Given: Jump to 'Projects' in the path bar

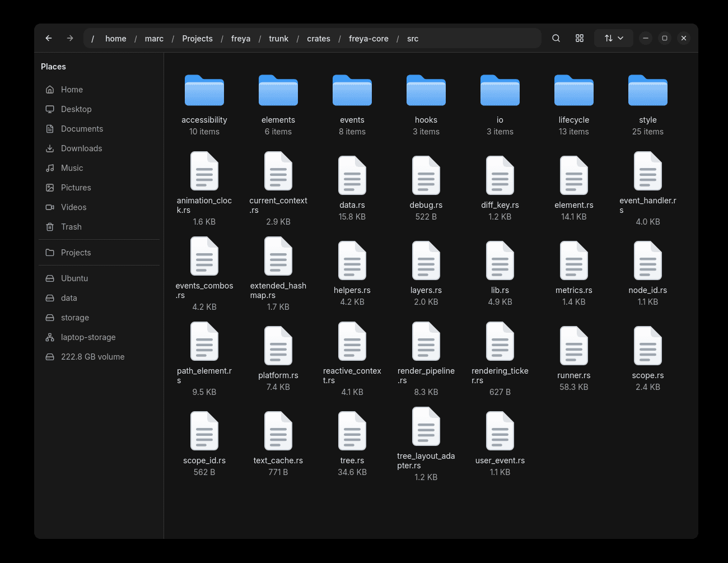Looking at the screenshot, I should [197, 39].
